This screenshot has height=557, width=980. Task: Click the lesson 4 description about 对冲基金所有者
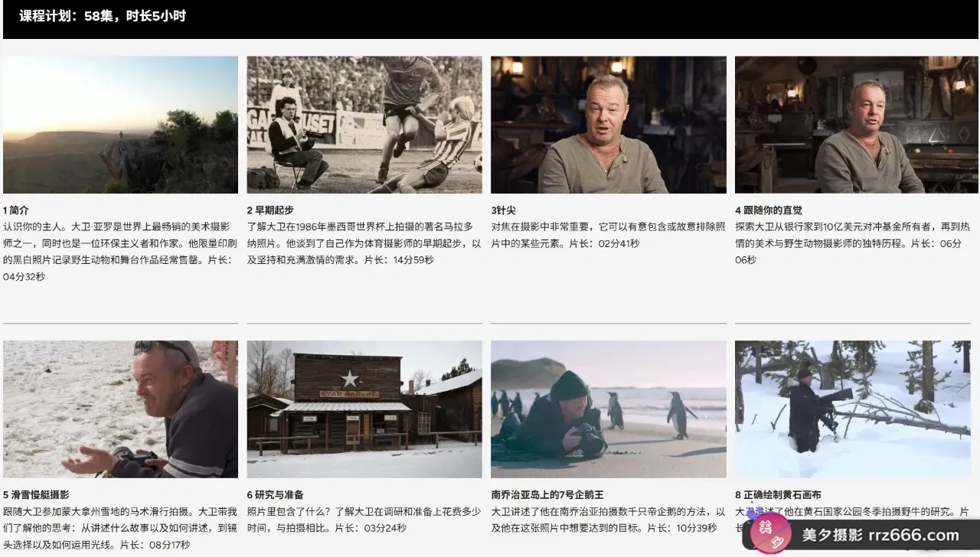(853, 243)
